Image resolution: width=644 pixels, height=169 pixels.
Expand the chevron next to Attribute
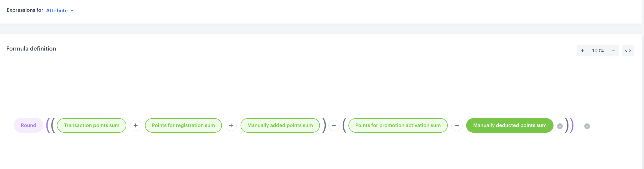tap(72, 10)
